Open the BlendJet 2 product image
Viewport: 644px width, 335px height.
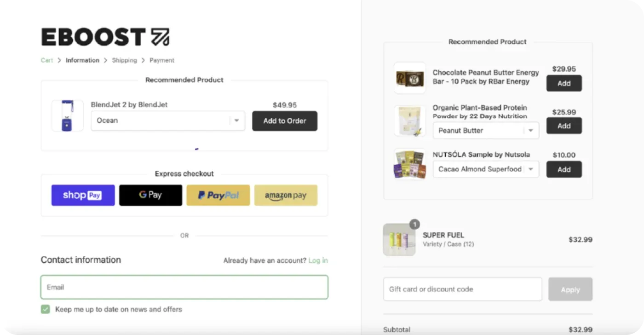coord(67,116)
